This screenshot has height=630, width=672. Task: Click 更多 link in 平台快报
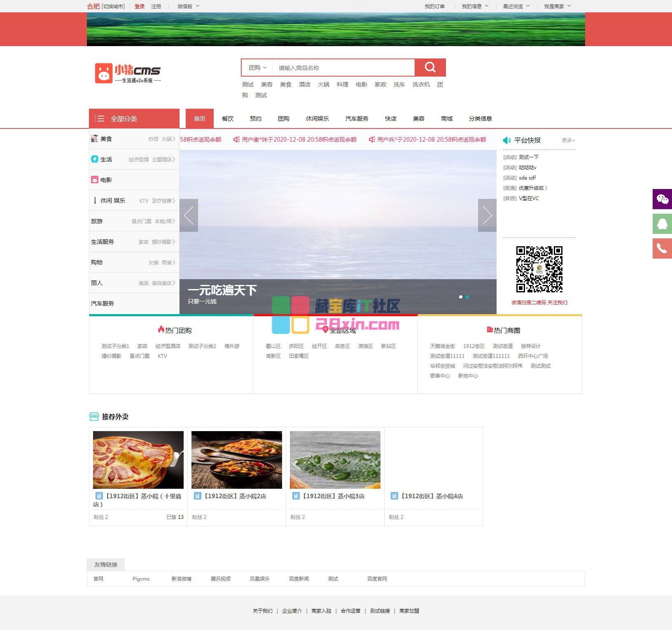pos(568,140)
